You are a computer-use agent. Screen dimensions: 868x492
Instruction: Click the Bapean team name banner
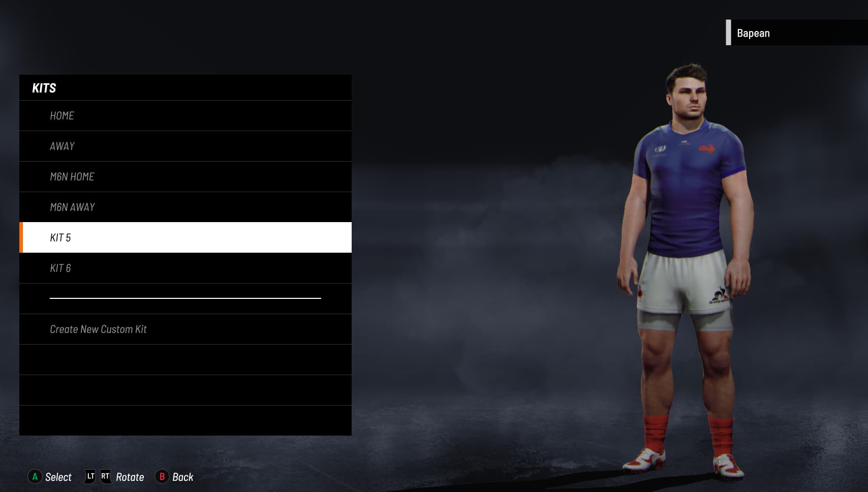click(x=797, y=33)
